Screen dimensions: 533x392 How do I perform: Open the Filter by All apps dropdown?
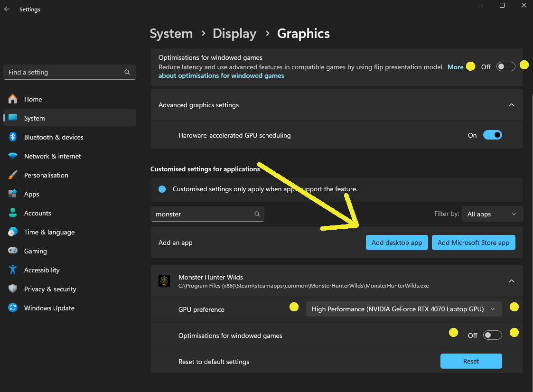point(492,214)
